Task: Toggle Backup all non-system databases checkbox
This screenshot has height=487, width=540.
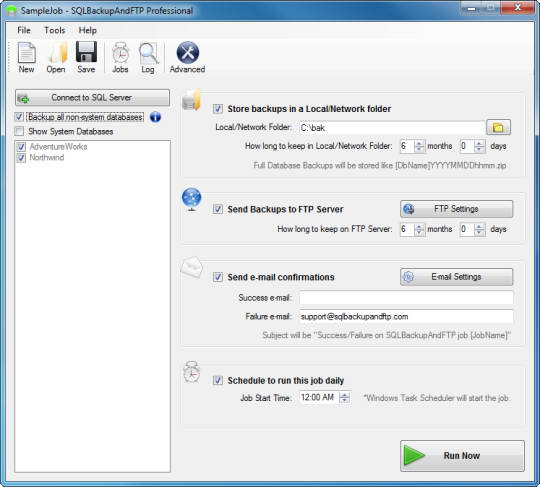Action: [x=19, y=117]
